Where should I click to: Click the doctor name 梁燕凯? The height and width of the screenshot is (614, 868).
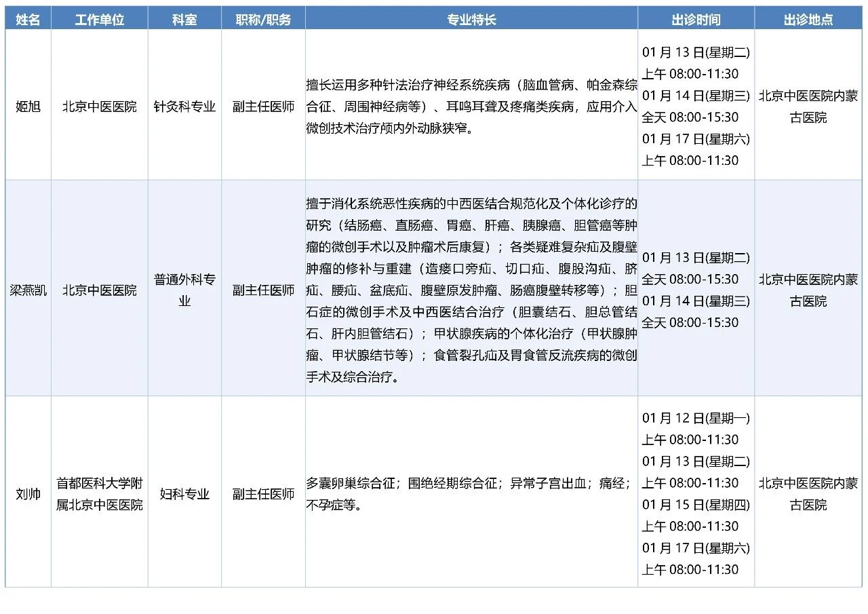click(28, 290)
